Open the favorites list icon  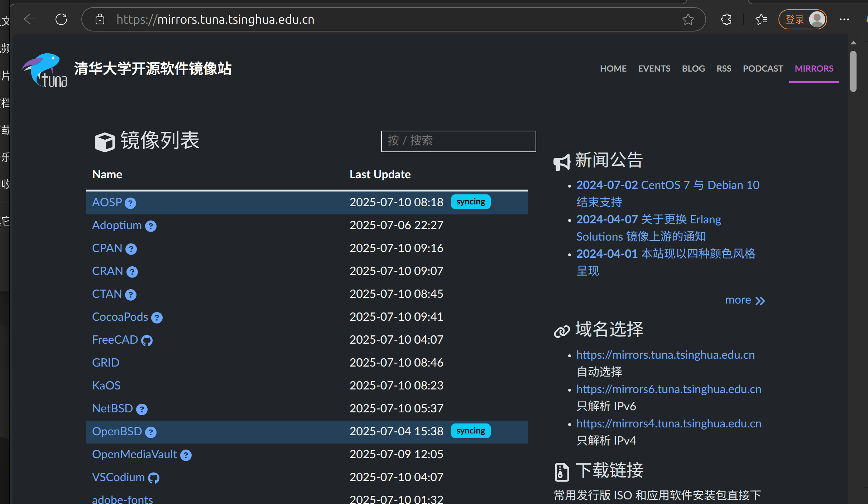(x=761, y=19)
